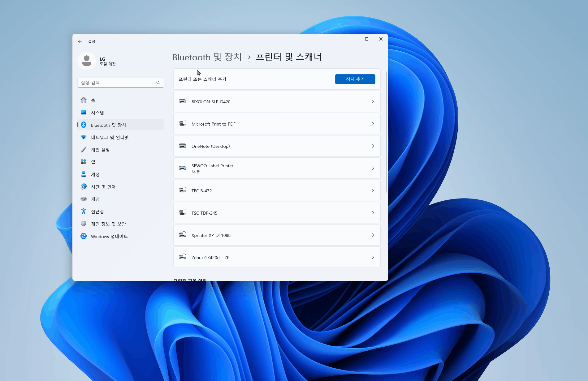Click the 계정 person icon

(84, 174)
